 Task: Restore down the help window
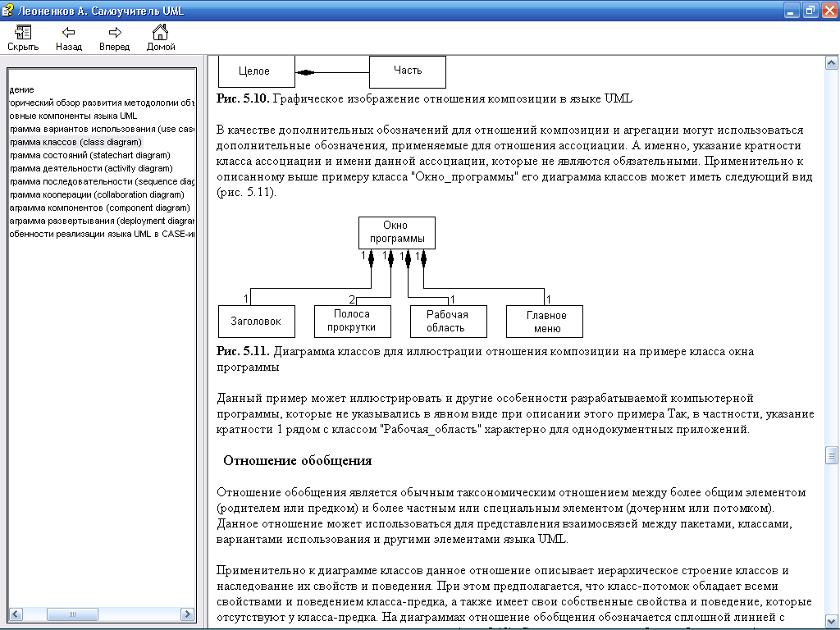pos(810,10)
